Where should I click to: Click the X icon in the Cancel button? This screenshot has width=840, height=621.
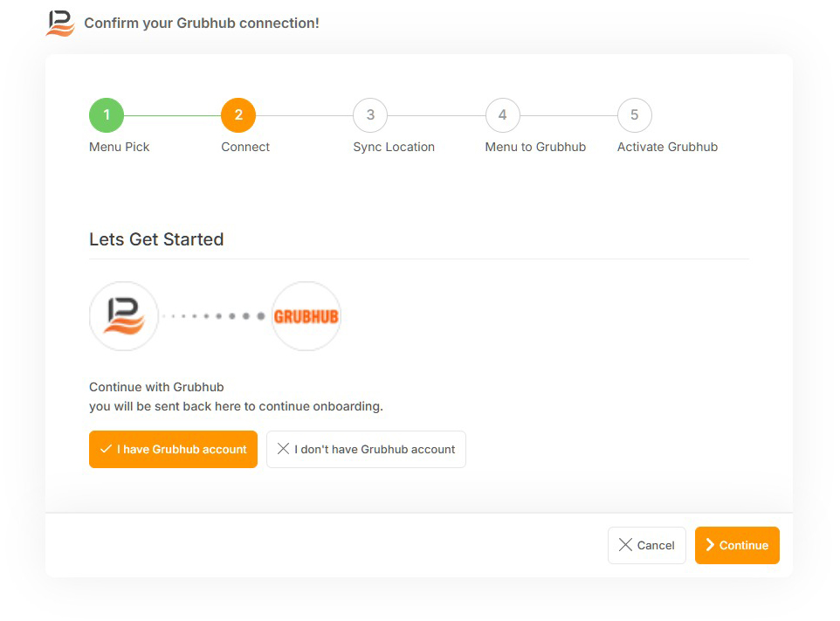(625, 545)
